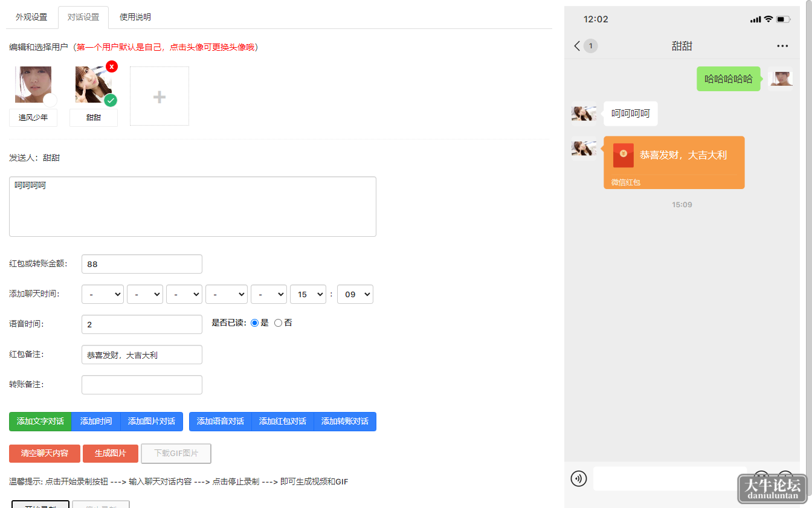This screenshot has height=508, width=812.
Task: Tap the back chevron in the phone preview
Action: [577, 46]
